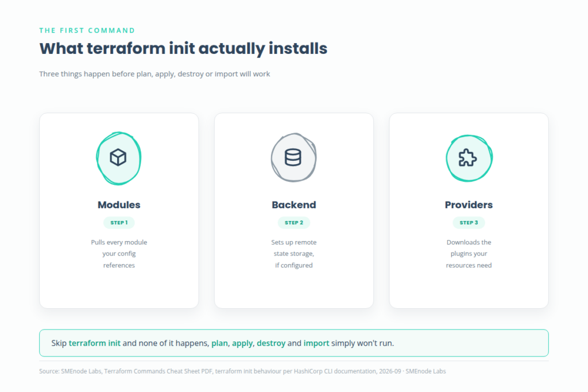Click the Modules cube icon

click(x=118, y=157)
